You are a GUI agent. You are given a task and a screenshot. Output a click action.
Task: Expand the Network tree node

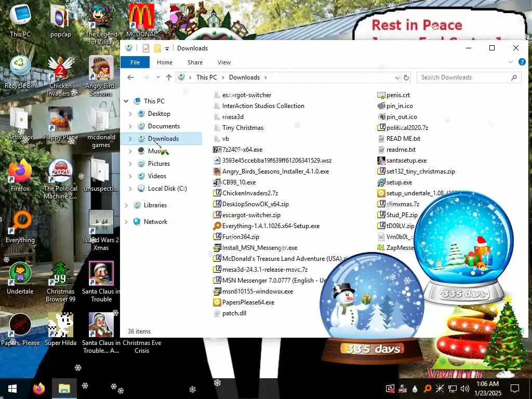(126, 222)
